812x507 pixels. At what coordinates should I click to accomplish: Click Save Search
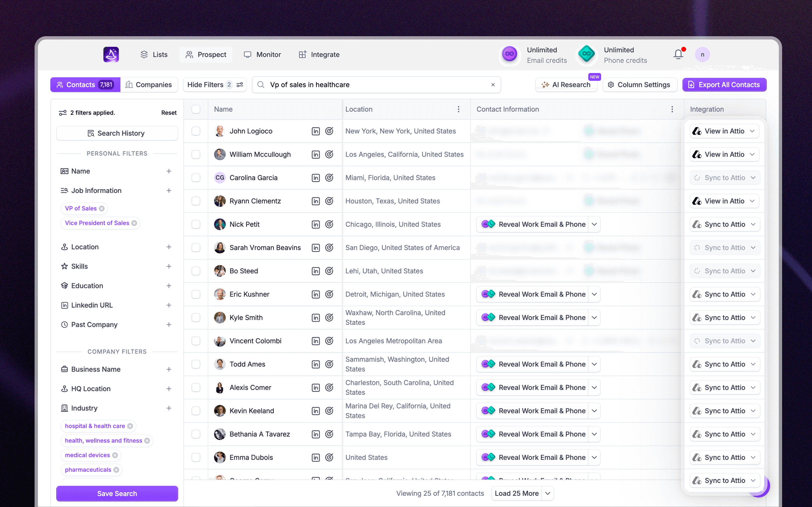117,494
